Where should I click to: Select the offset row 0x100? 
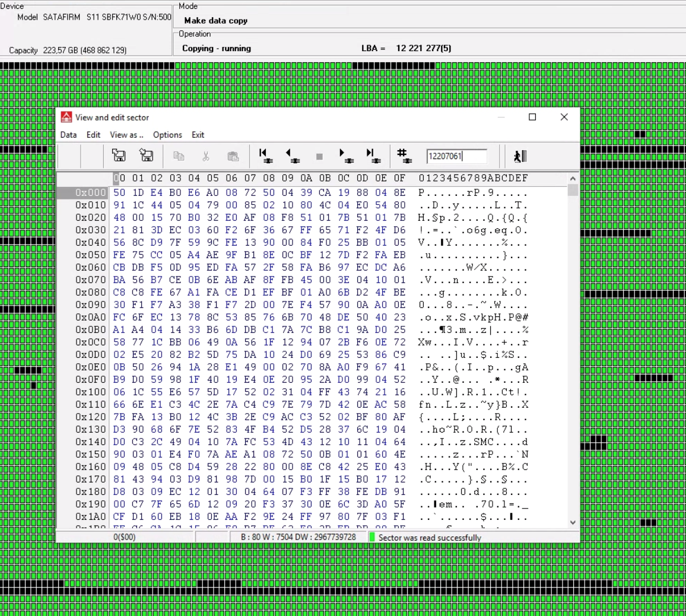tap(91, 392)
